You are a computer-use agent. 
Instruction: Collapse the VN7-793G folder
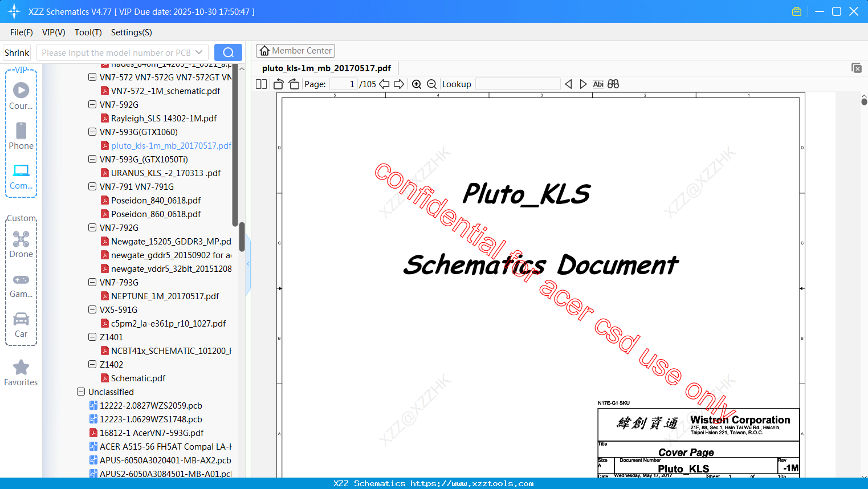92,282
